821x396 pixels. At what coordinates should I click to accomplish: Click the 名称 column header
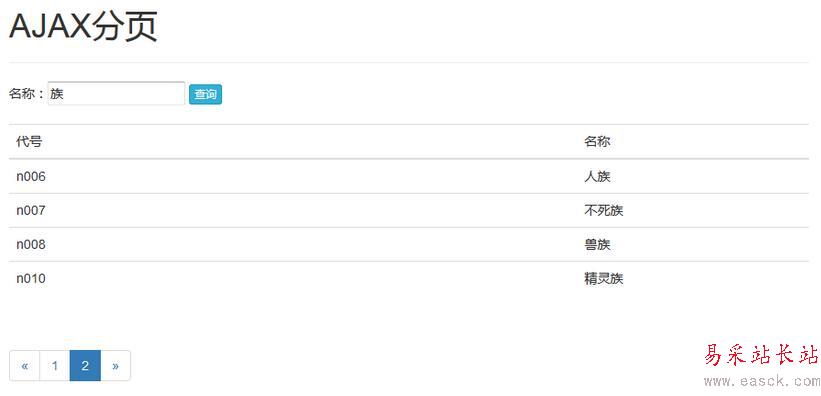click(x=597, y=141)
